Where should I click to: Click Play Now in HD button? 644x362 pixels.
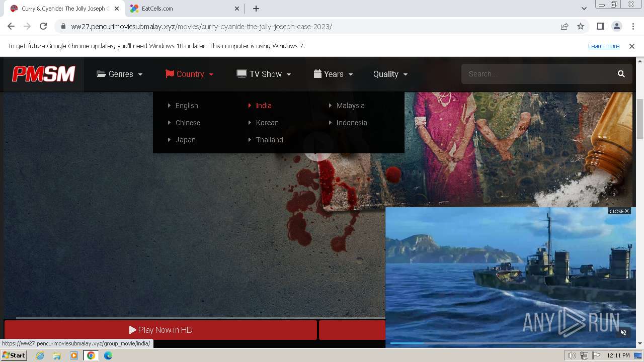pos(160,330)
